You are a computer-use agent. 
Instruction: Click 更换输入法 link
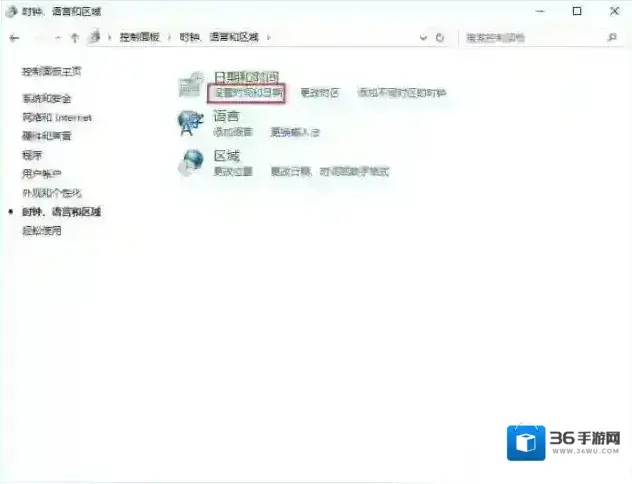tap(295, 132)
